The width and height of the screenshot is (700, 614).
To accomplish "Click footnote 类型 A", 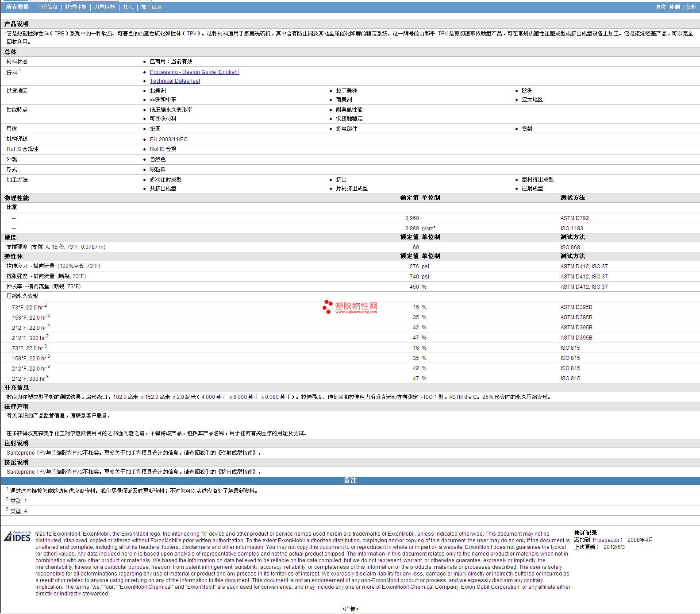I will coord(19,511).
